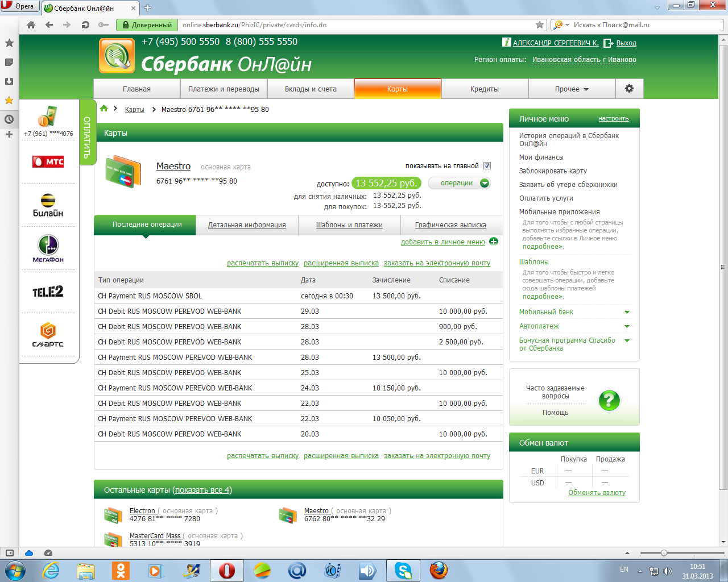Click the Обменять валюту link
728x582 pixels.
point(597,493)
